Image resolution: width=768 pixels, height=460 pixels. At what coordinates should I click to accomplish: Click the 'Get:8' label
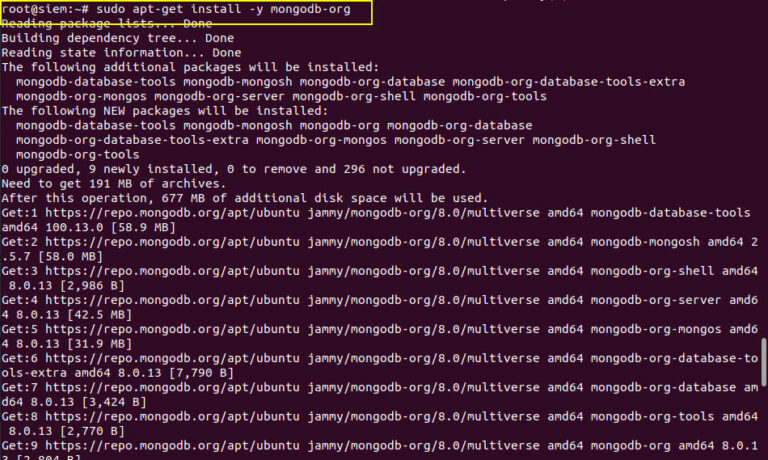[x=20, y=417]
